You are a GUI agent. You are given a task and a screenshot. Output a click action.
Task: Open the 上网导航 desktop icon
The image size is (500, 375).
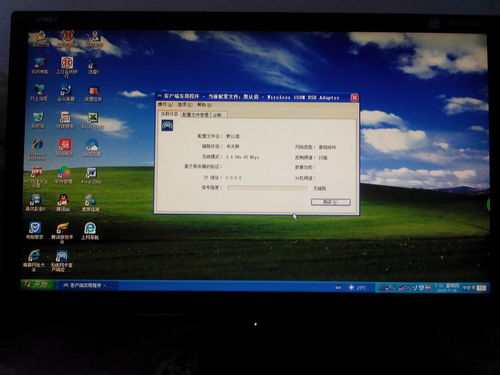click(x=90, y=231)
